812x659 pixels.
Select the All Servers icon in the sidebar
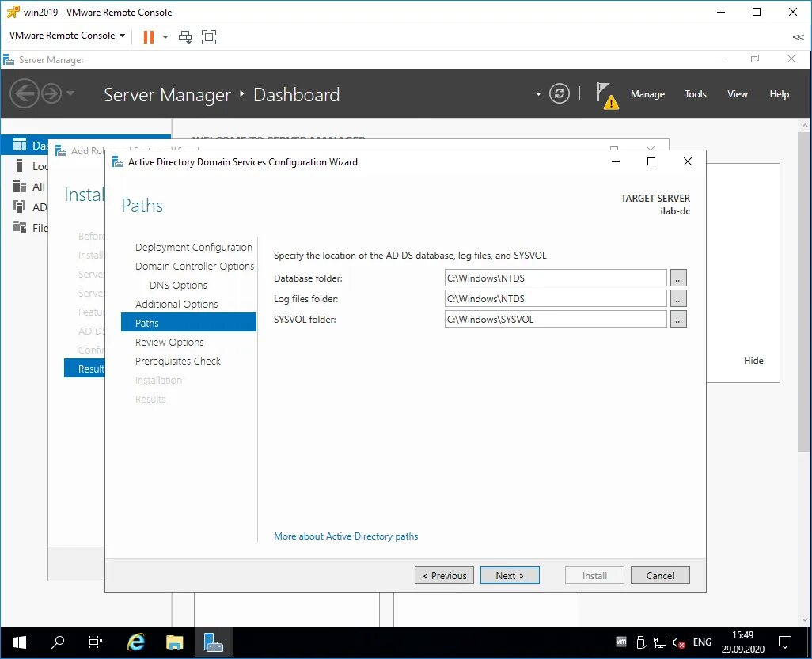coord(20,187)
